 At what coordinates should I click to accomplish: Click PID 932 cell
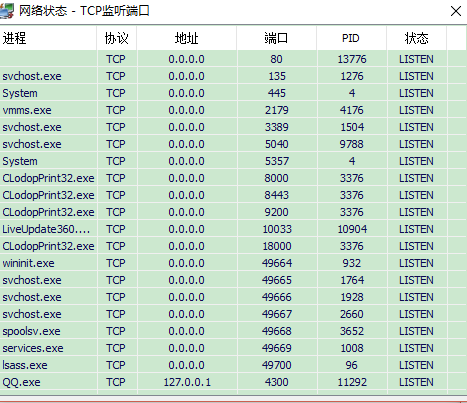click(352, 263)
